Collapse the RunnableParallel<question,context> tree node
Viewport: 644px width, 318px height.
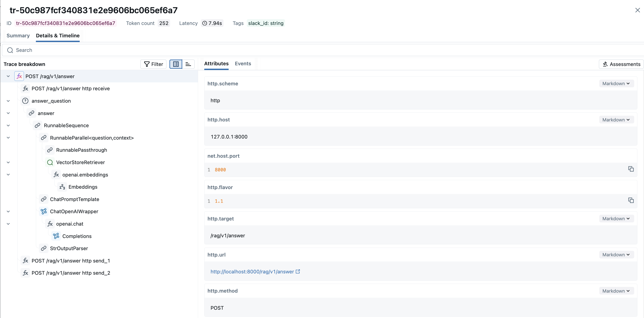coord(8,138)
